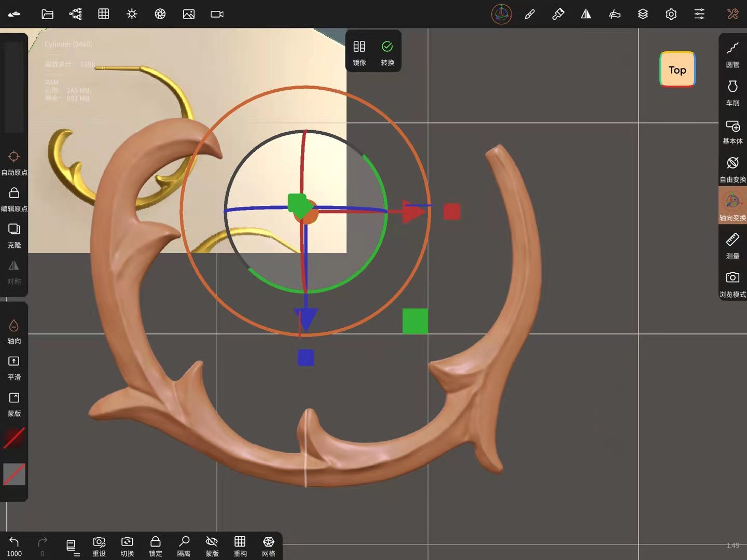Click the 镜像 mirror button
The width and height of the screenshot is (747, 560).
(359, 53)
